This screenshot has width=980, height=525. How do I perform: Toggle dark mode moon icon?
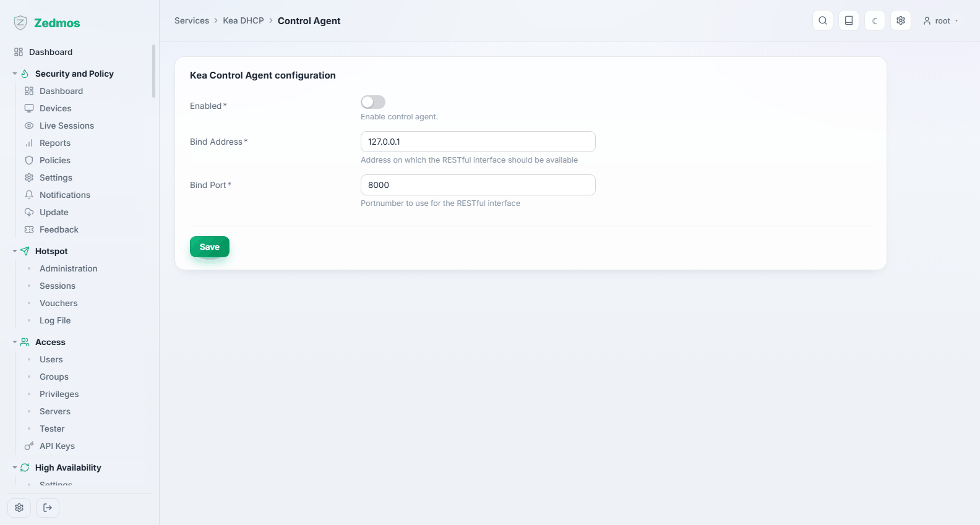coord(875,20)
